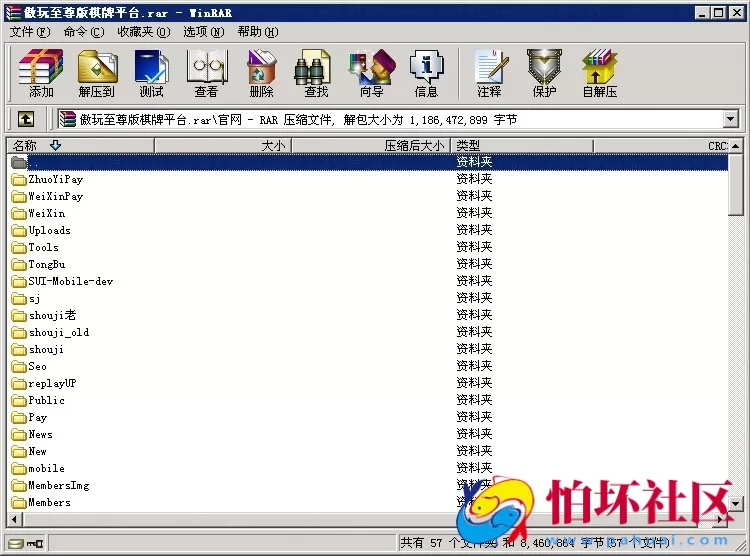Image resolution: width=750 pixels, height=556 pixels.
Task: Open the 帮助(H) menu
Action: [x=258, y=32]
